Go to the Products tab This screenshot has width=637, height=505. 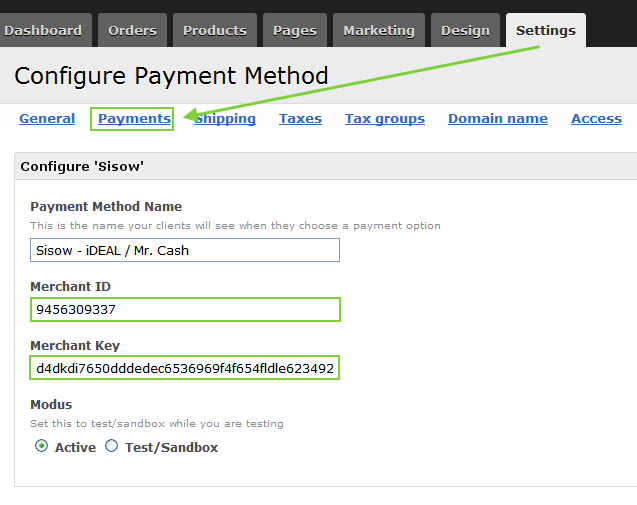click(x=215, y=30)
